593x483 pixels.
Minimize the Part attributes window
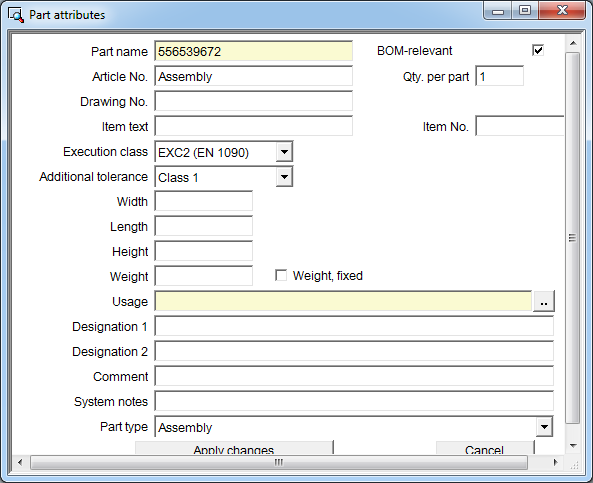[x=498, y=11]
